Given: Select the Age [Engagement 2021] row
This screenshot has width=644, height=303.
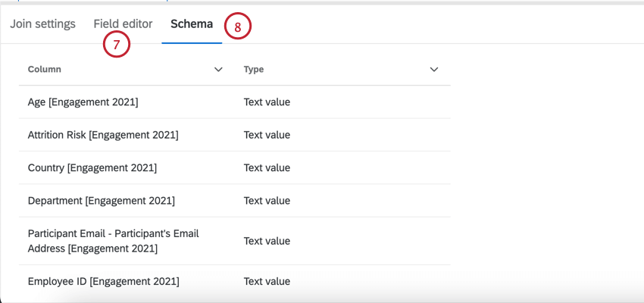Looking at the screenshot, I should [83, 102].
